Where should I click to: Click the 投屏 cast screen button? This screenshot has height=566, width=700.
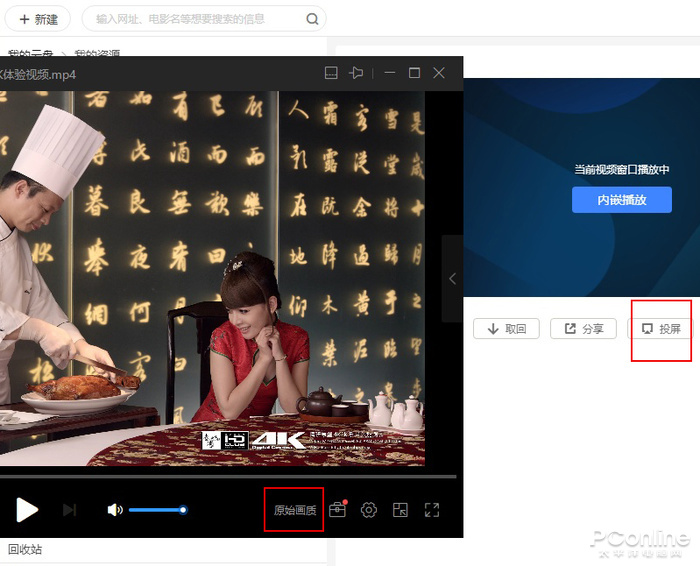pyautogui.click(x=661, y=328)
